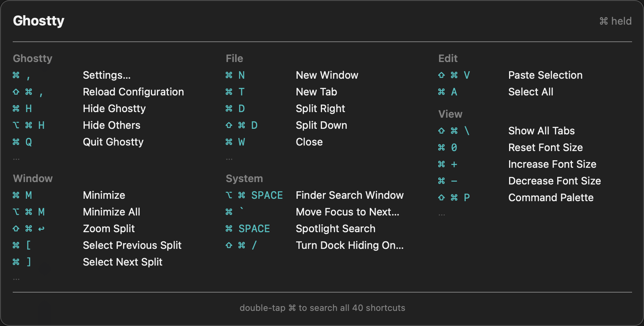Click the 'Split Right' label

click(320, 109)
